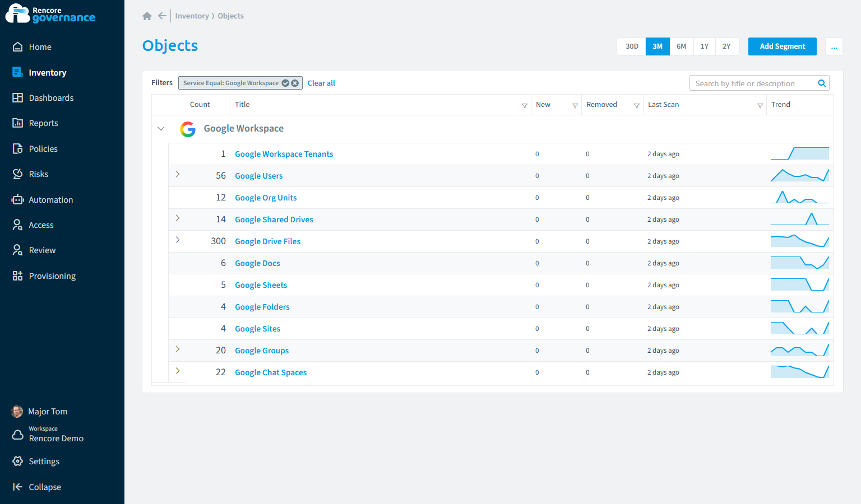Screen dimensions: 861x504
Task: Click the Service Equal Google Workspace chip
Action: (x=240, y=83)
